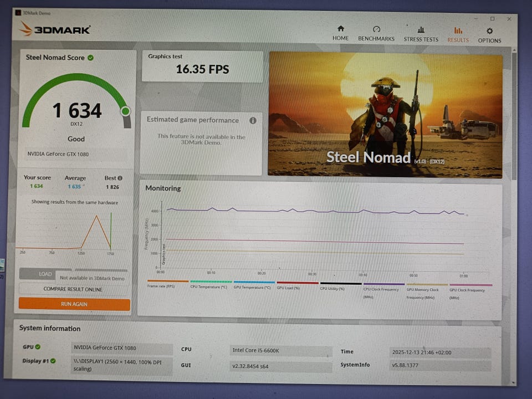Click the green checkmark beside Steel Nomad Score
This screenshot has height=399, width=532.
pos(90,58)
